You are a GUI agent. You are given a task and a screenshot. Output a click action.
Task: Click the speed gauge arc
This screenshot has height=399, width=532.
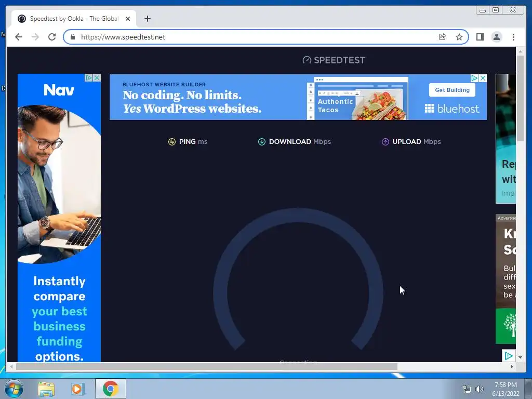pyautogui.click(x=298, y=215)
